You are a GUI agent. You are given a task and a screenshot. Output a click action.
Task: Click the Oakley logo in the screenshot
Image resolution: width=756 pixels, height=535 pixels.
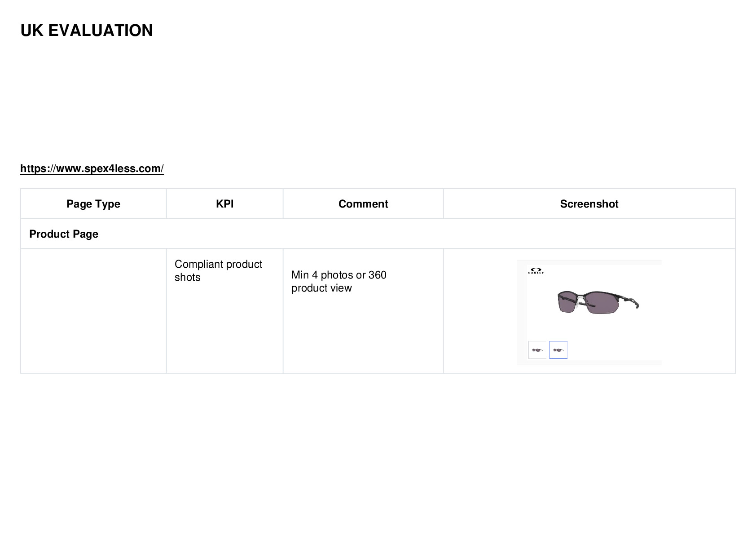coord(536,271)
